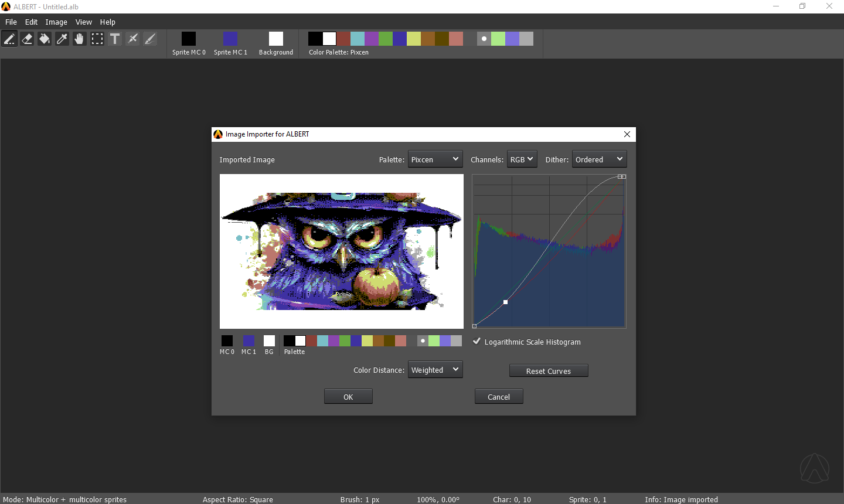Choose the Text tool

(x=115, y=39)
